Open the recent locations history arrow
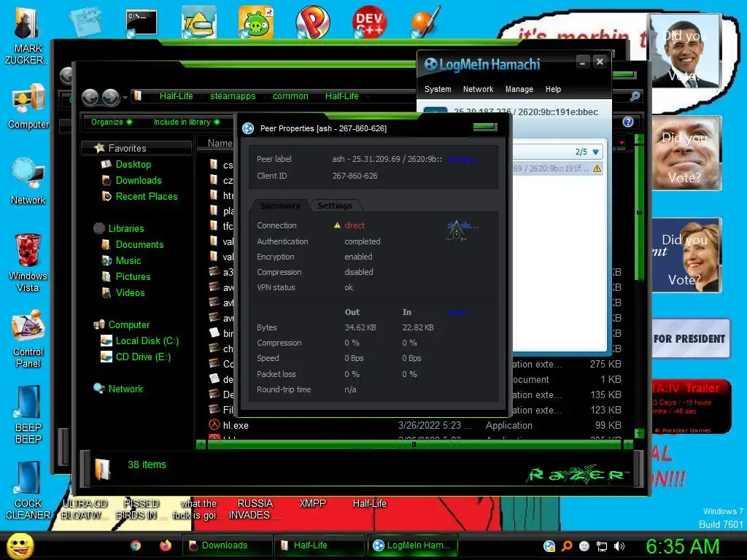 [125, 98]
